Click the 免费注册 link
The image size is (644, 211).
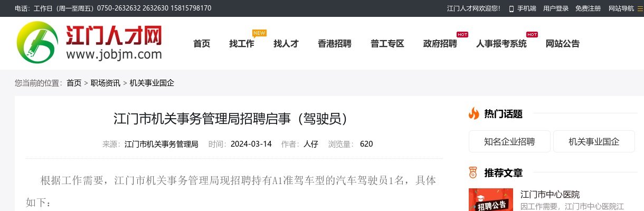click(x=588, y=8)
